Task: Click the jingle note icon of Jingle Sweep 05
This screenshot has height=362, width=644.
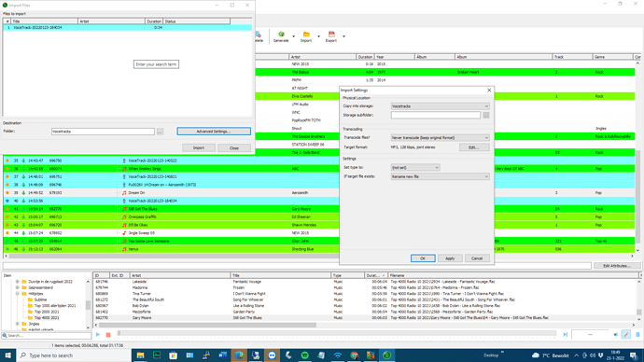Action: click(124, 232)
